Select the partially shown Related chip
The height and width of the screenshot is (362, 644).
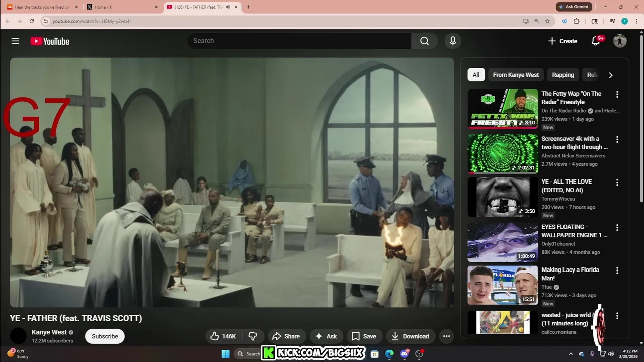click(592, 75)
